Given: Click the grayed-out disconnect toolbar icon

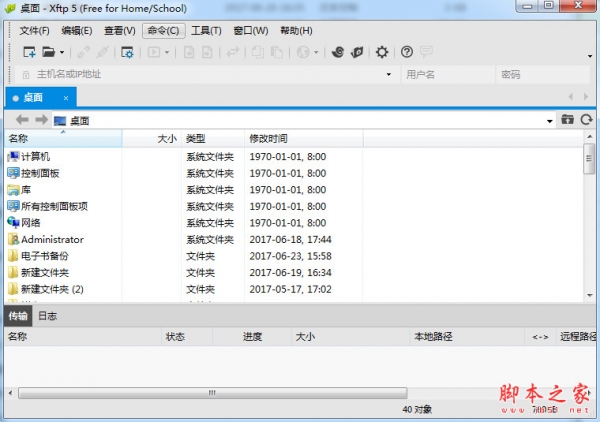Looking at the screenshot, I should (102, 52).
